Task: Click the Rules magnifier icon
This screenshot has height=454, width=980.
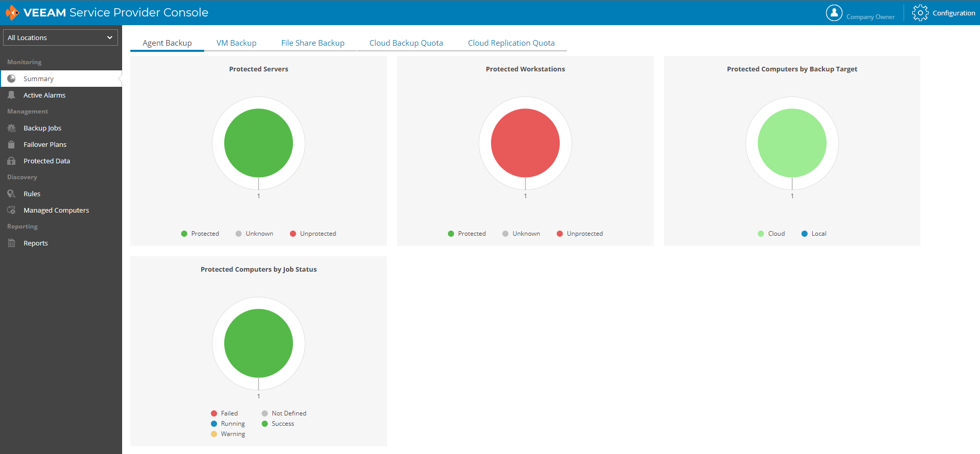Action: point(11,194)
